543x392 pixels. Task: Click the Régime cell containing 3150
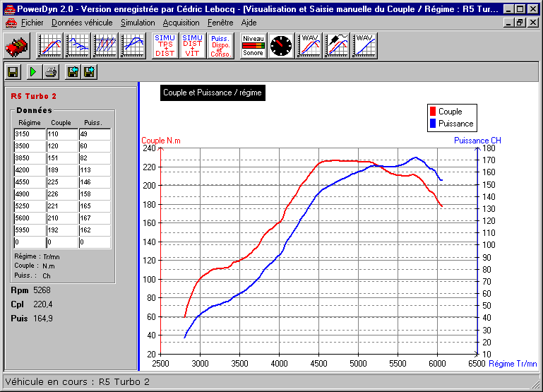(x=30, y=134)
